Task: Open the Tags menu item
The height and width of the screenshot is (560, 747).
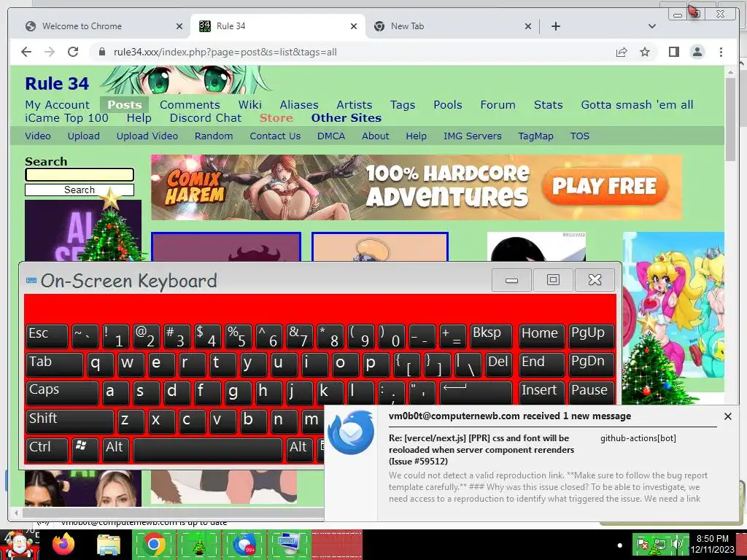Action: tap(403, 105)
